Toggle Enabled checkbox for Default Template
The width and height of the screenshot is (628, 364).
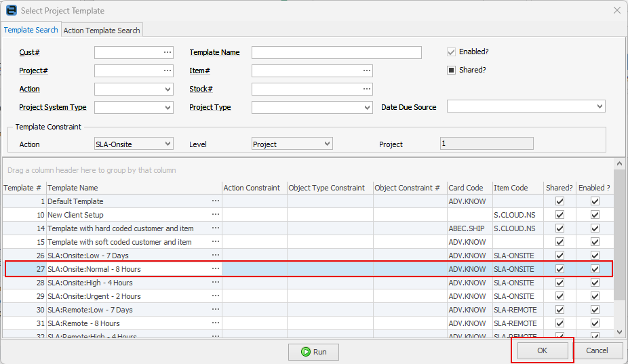click(595, 201)
